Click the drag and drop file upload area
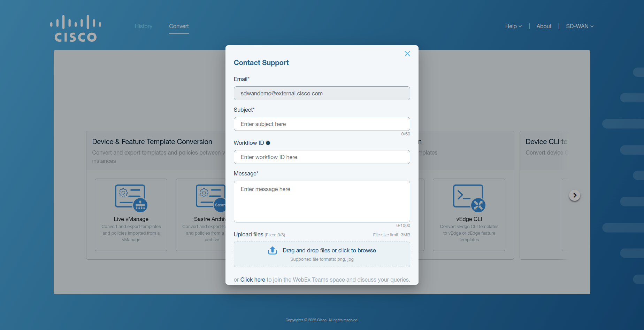 pos(322,254)
